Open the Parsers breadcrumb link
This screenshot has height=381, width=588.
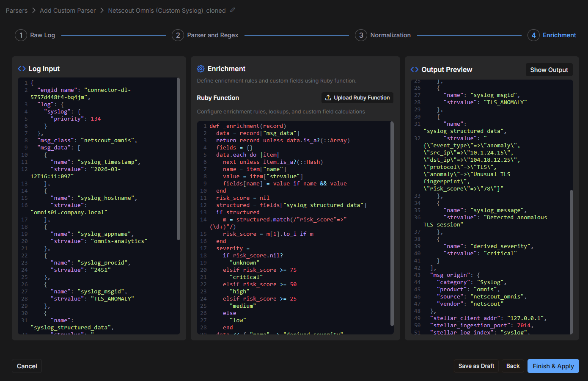(x=16, y=10)
